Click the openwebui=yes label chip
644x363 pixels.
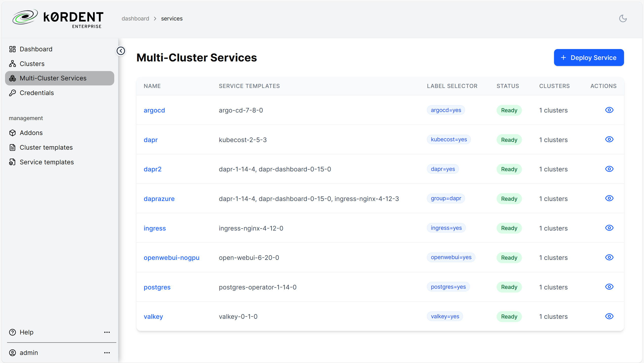point(451,257)
